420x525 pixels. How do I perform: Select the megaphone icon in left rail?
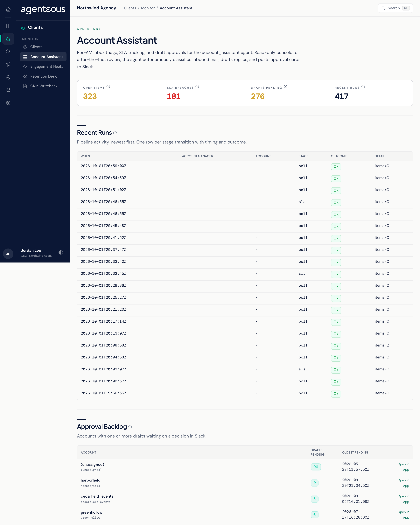(8, 64)
